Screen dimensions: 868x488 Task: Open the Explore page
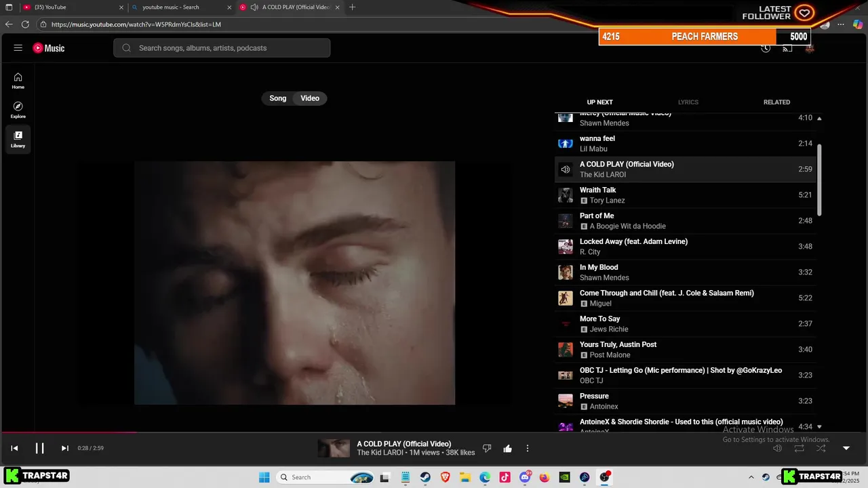(x=18, y=110)
